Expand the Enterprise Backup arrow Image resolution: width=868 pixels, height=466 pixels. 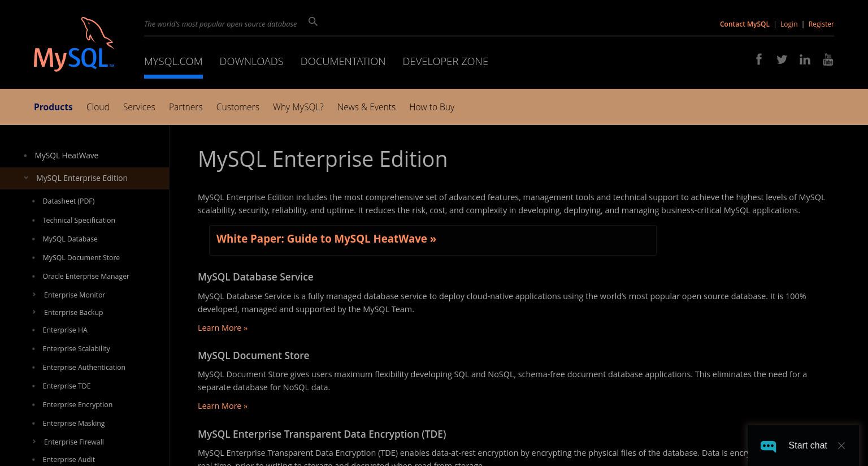[x=34, y=312]
